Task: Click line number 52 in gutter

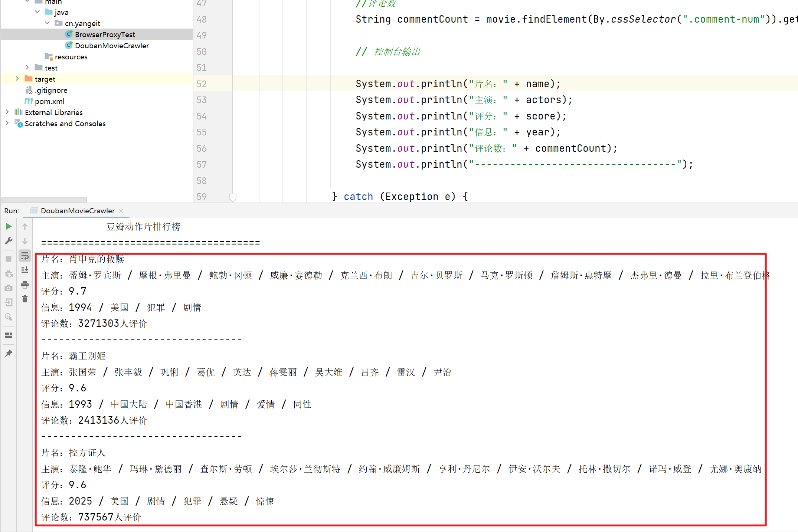Action: pos(202,84)
